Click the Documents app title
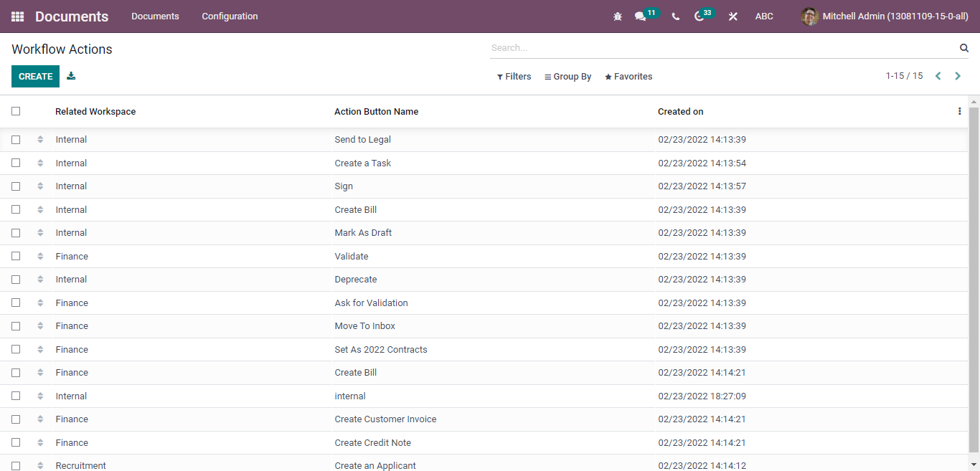Image resolution: width=980 pixels, height=471 pixels. click(x=72, y=16)
